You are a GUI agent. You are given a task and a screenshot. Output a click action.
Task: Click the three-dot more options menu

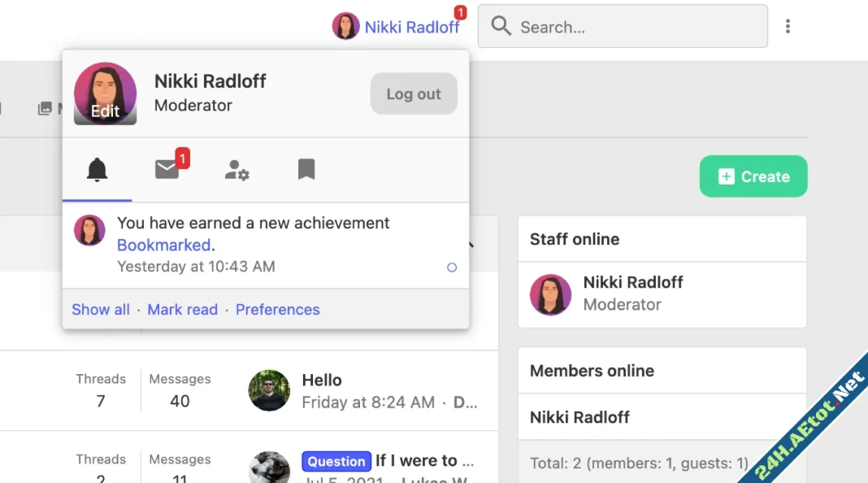(x=788, y=27)
